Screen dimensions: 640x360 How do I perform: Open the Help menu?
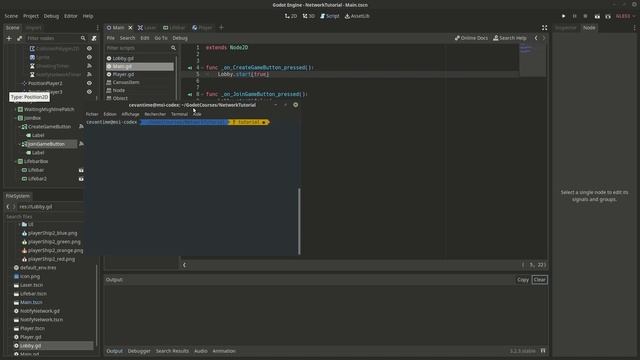(x=88, y=16)
